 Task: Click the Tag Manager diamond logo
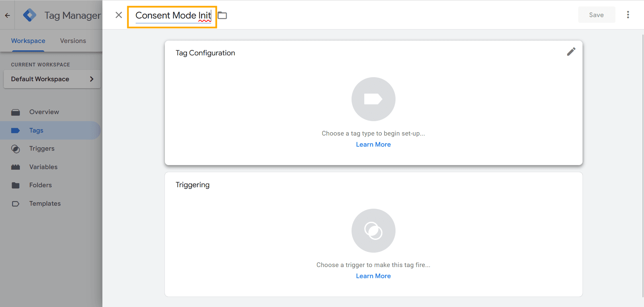[30, 15]
